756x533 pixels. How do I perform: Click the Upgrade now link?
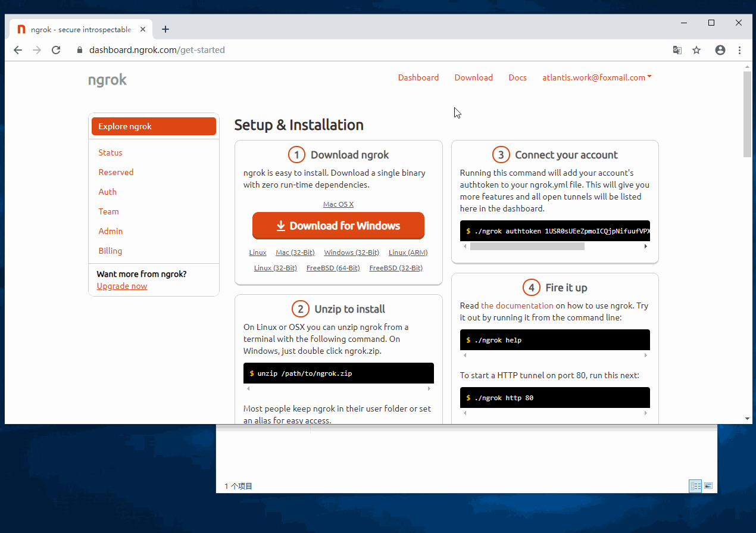pyautogui.click(x=122, y=286)
